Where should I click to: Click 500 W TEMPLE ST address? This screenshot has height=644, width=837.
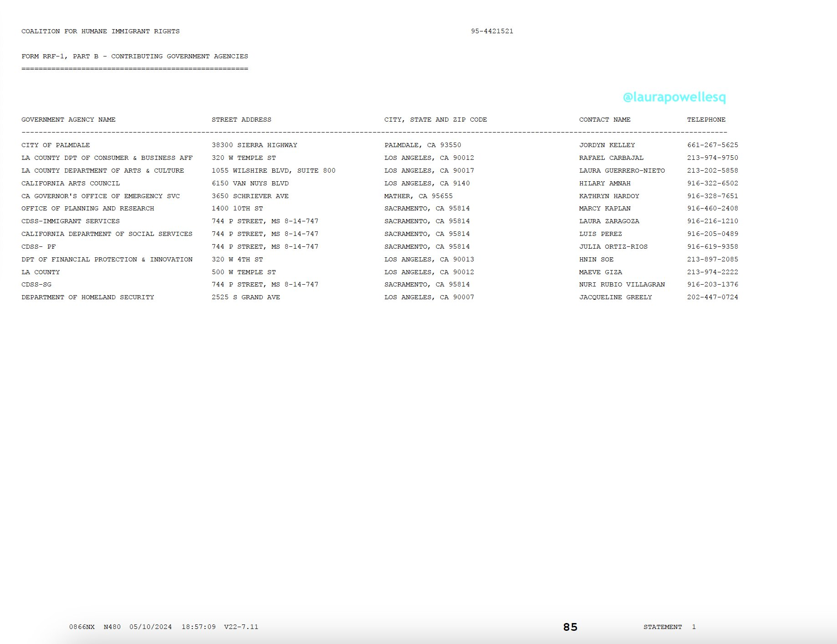coord(244,272)
